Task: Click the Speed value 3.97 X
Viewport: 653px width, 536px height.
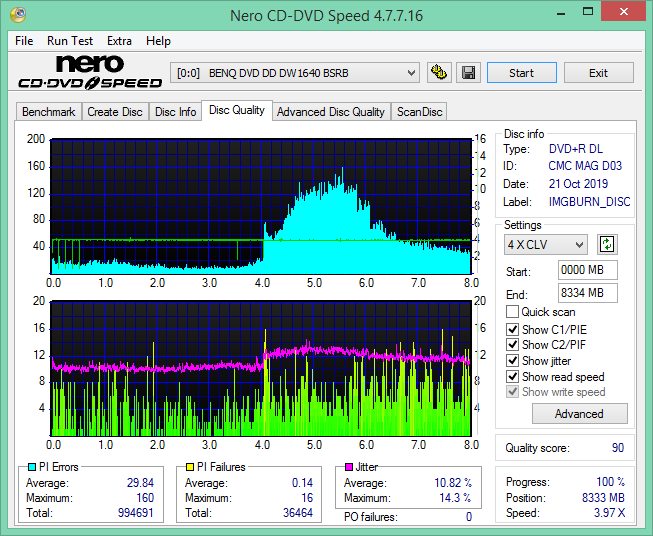Action: [x=610, y=513]
